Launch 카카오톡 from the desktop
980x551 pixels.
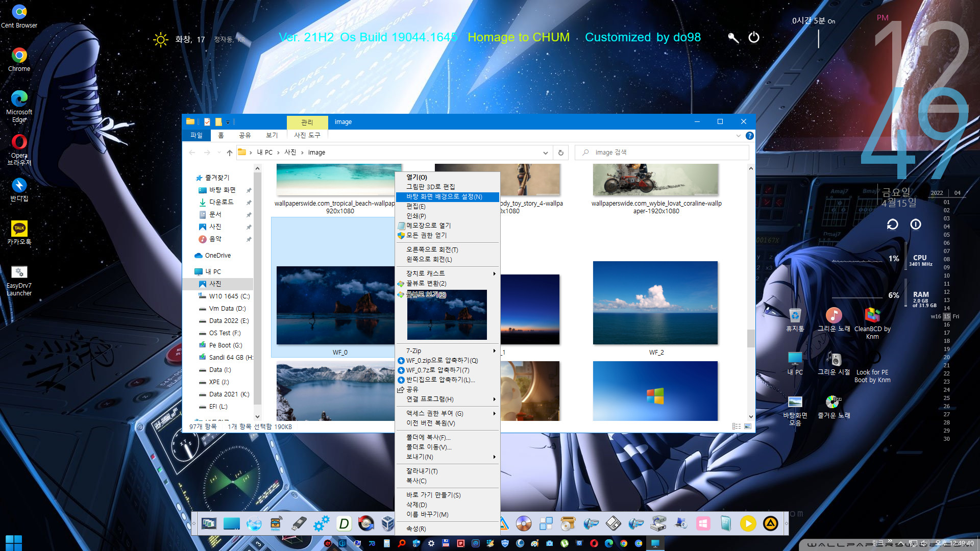point(19,233)
